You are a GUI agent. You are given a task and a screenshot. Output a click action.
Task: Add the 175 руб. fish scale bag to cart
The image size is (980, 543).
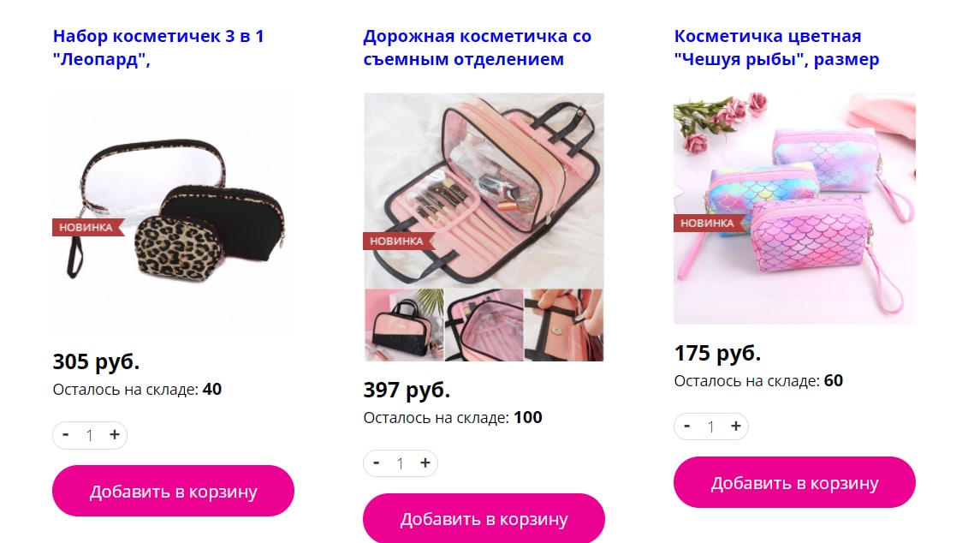click(x=794, y=482)
